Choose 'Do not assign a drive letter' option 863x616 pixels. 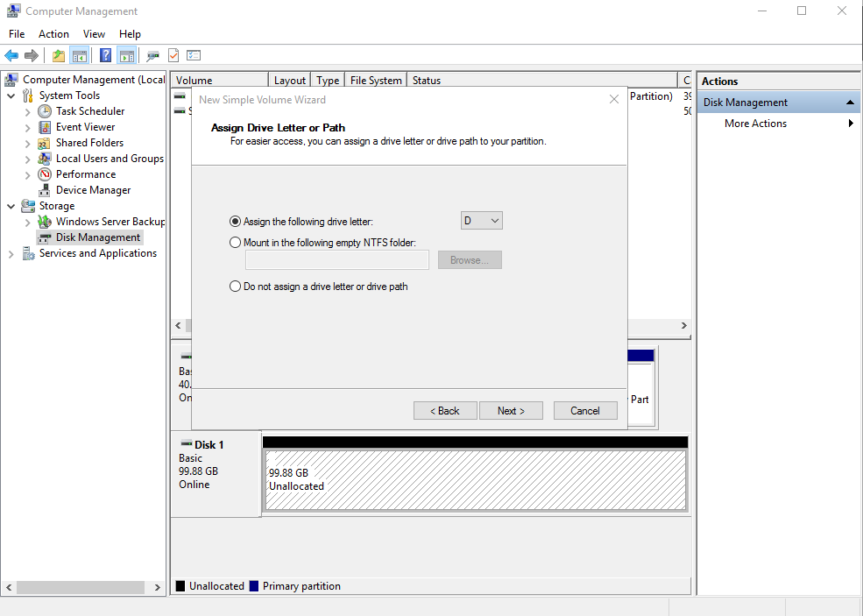click(235, 287)
